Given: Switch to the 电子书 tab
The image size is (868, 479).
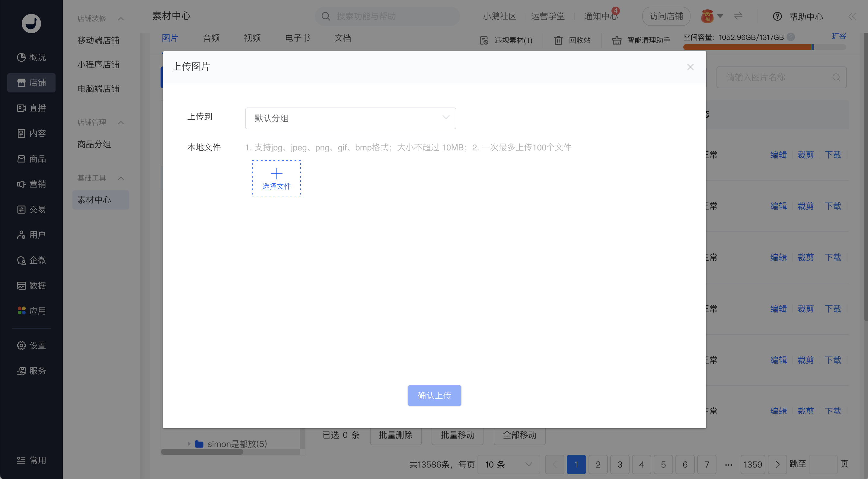Looking at the screenshot, I should (298, 38).
